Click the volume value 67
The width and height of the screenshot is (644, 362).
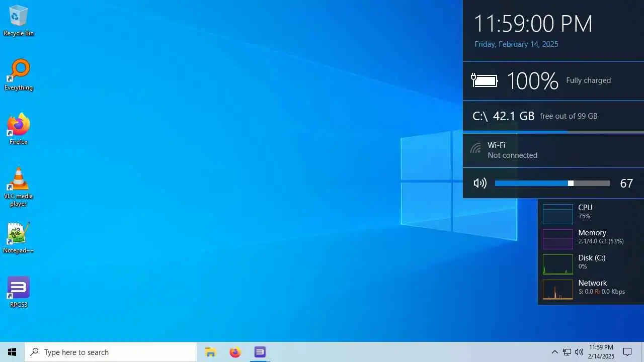626,184
